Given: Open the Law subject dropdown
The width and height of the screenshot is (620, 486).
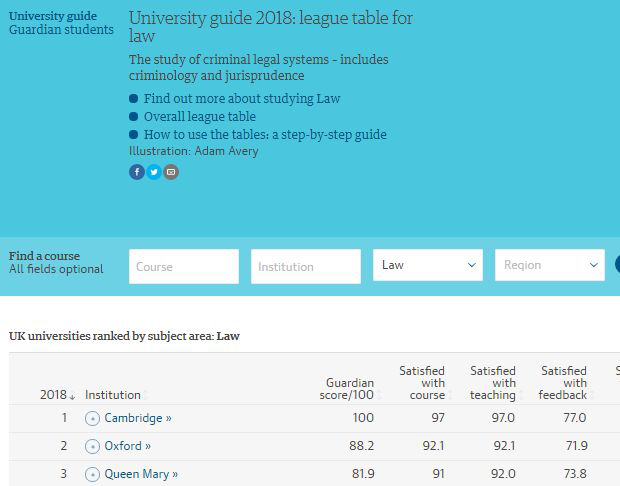Looking at the screenshot, I should pos(430,266).
